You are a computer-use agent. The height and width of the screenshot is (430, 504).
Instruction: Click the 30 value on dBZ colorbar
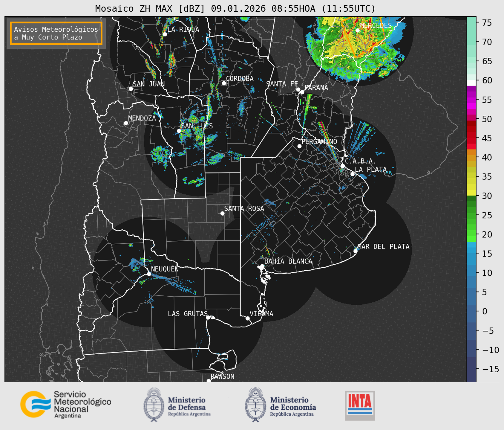coord(486,196)
